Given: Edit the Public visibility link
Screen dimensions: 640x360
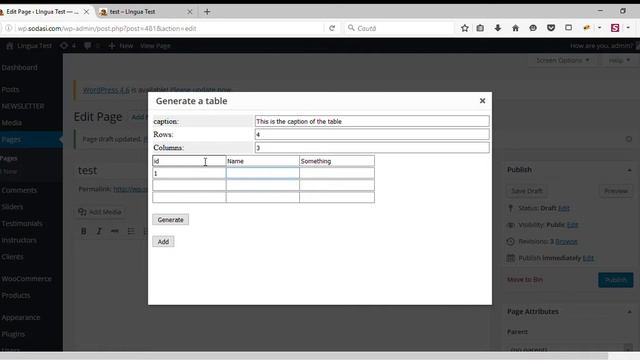Looking at the screenshot, I should pos(572,225).
